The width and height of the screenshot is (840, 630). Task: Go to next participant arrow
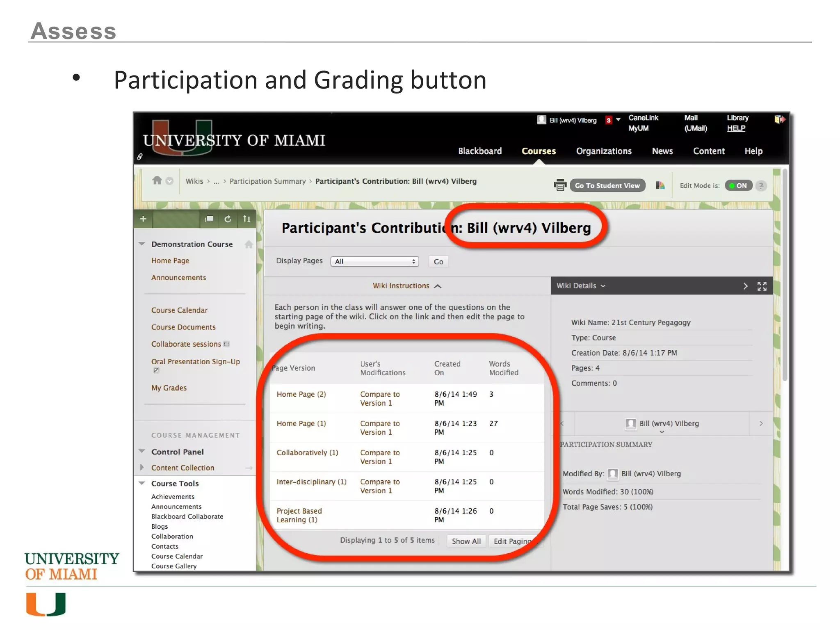(761, 423)
